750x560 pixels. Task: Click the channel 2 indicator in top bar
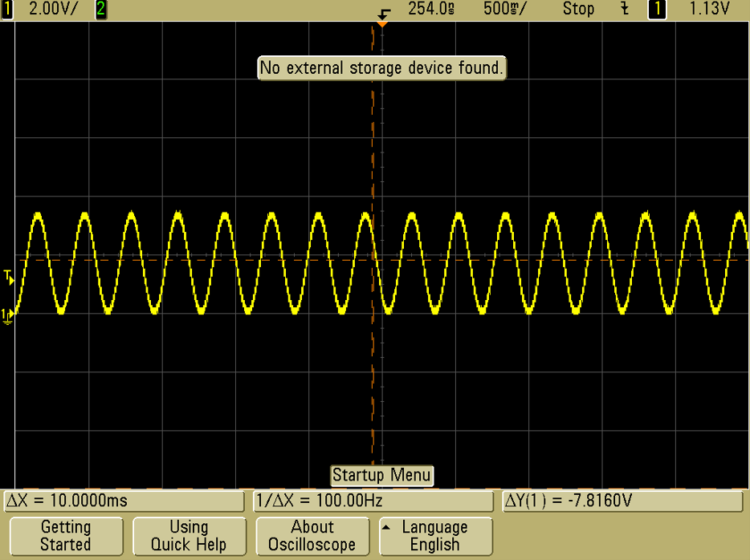point(100,10)
